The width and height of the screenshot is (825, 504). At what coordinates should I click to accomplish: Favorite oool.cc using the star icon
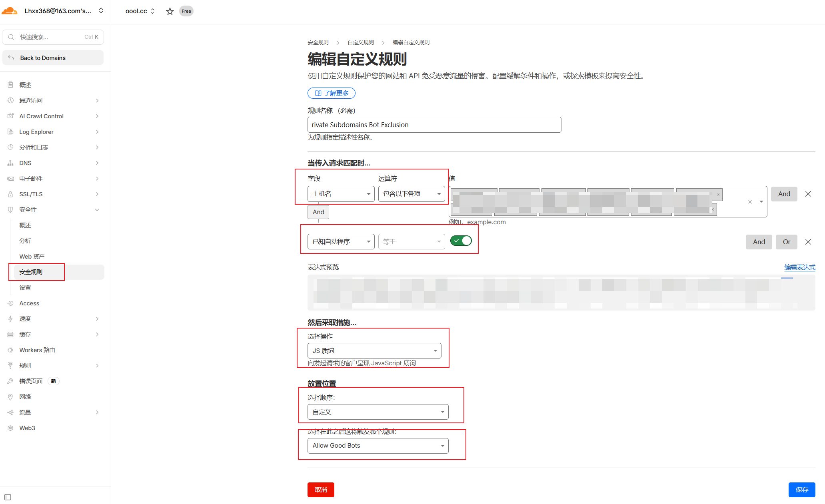(170, 11)
